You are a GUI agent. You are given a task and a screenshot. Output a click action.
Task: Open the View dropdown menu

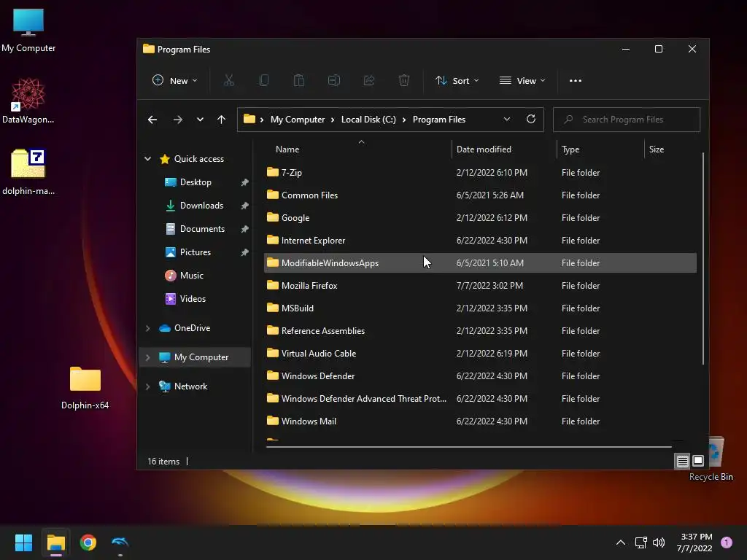522,80
